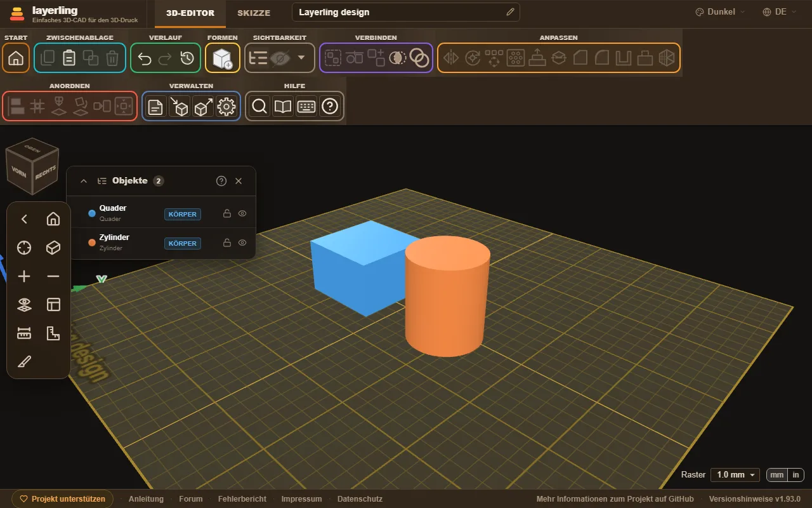
Task: Click the Projekt unterstützen button
Action: coord(63,499)
